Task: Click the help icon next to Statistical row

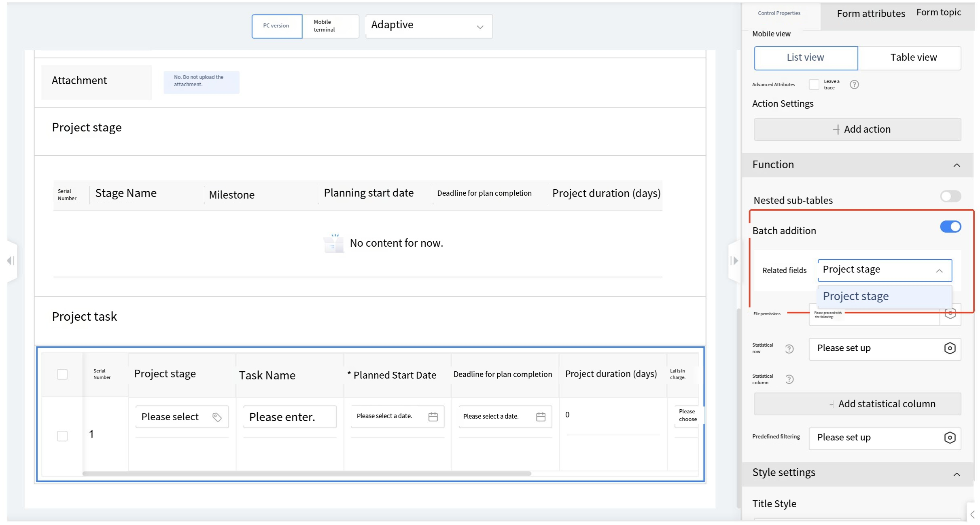Action: click(x=789, y=349)
